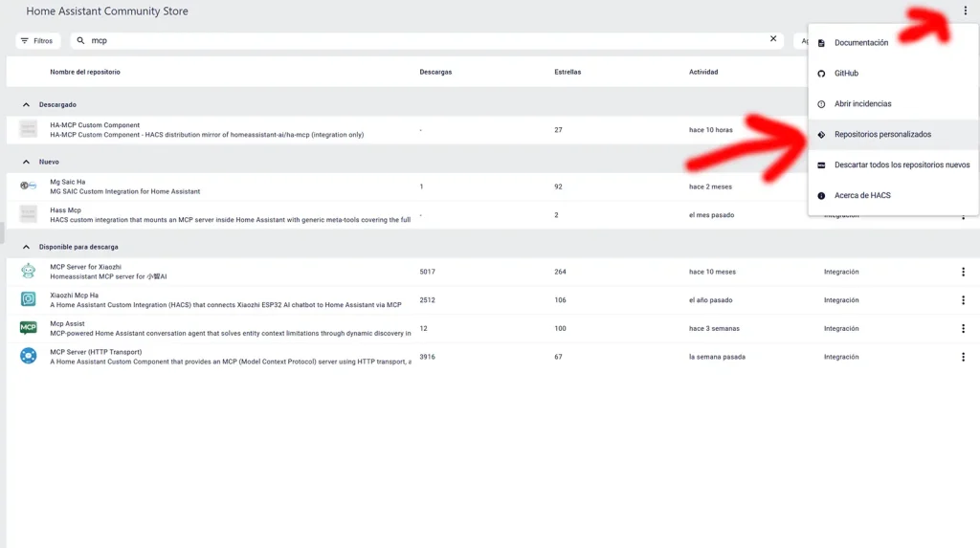Click the magnifier search icon

pos(80,40)
